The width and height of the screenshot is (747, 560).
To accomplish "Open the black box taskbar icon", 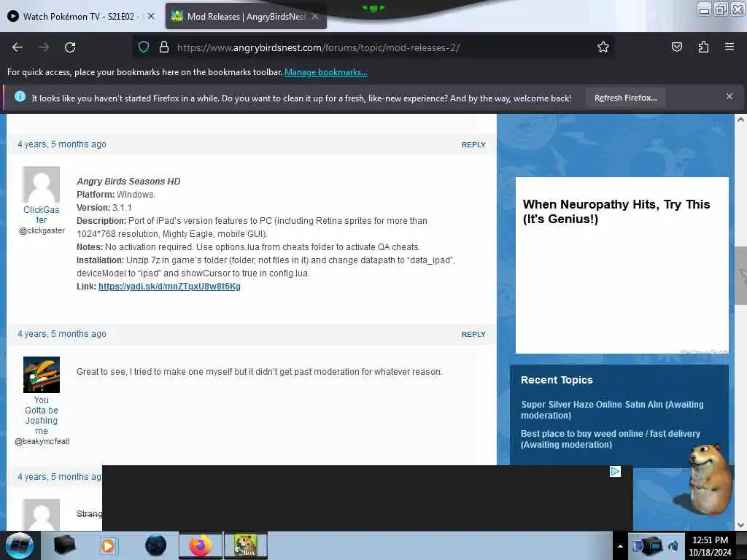I will 64,545.
